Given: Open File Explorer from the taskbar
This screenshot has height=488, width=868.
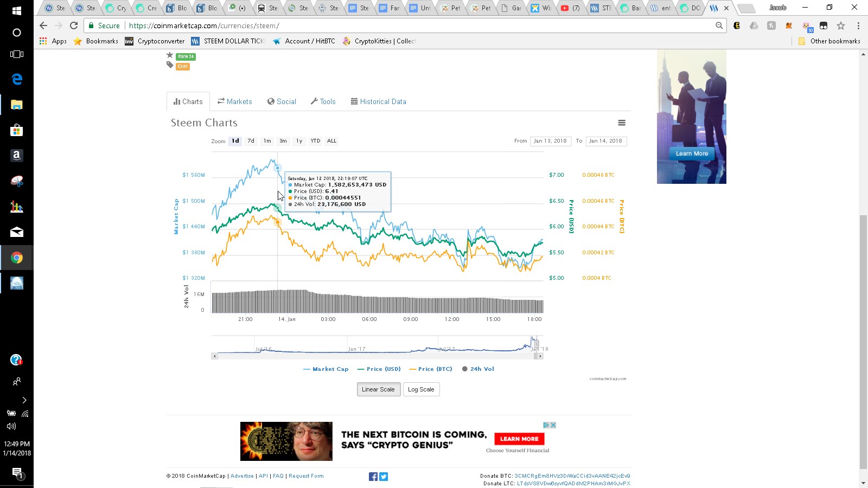Looking at the screenshot, I should (17, 105).
